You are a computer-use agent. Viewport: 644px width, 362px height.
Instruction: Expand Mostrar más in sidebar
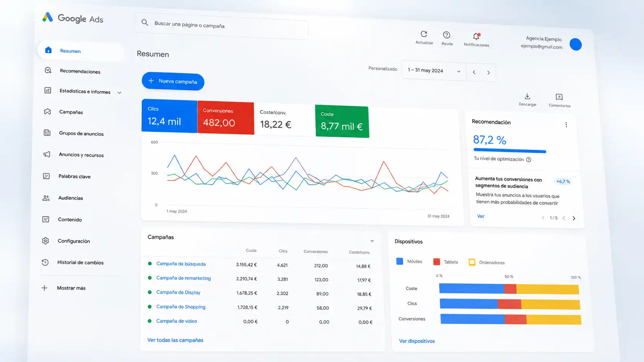point(65,288)
